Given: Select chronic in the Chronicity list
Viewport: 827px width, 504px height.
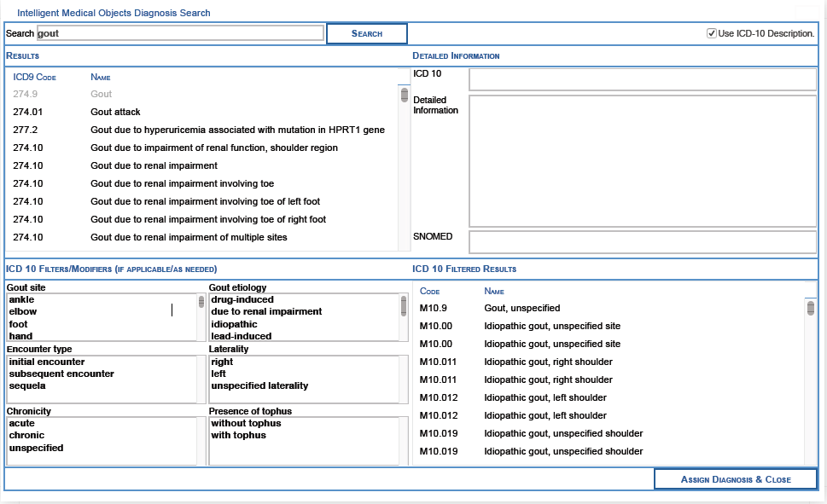Looking at the screenshot, I should pyautogui.click(x=25, y=435).
